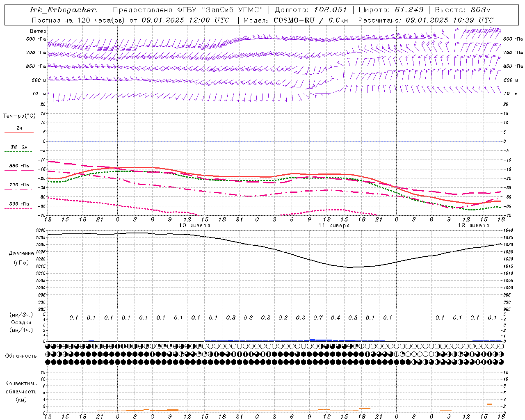
Task: Click the '850 гПа' temperature legend entry
Action: click(x=19, y=166)
